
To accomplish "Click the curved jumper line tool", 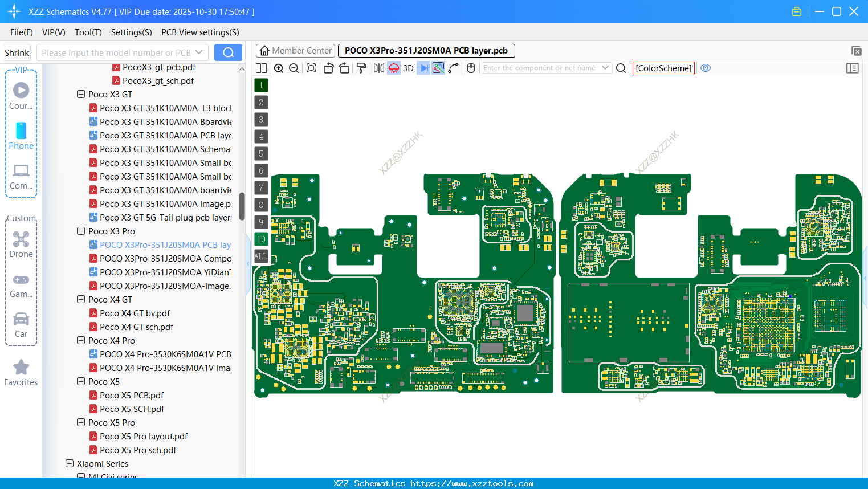I will (453, 68).
